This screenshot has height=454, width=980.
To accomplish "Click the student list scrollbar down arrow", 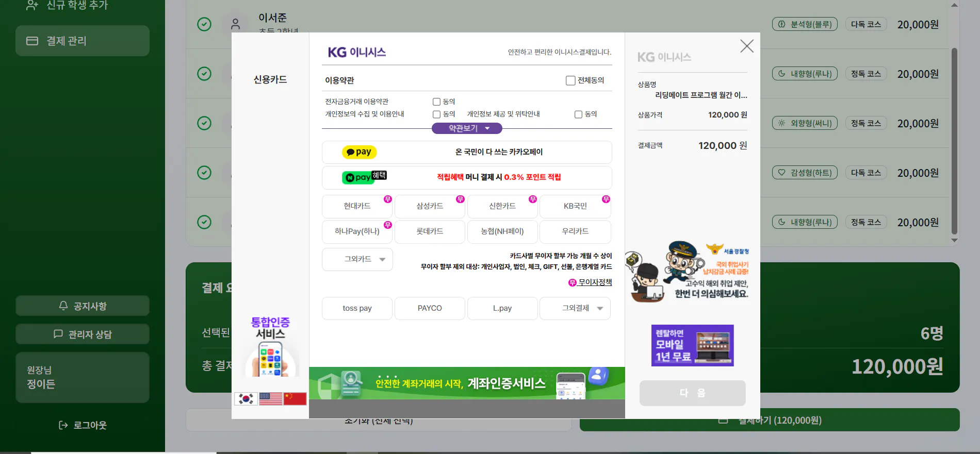I will (954, 240).
